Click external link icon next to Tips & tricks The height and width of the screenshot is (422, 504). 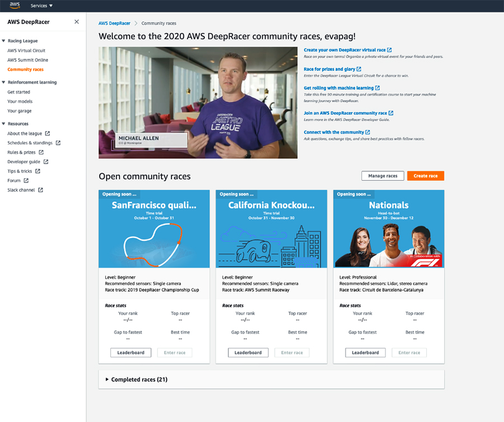(x=38, y=171)
